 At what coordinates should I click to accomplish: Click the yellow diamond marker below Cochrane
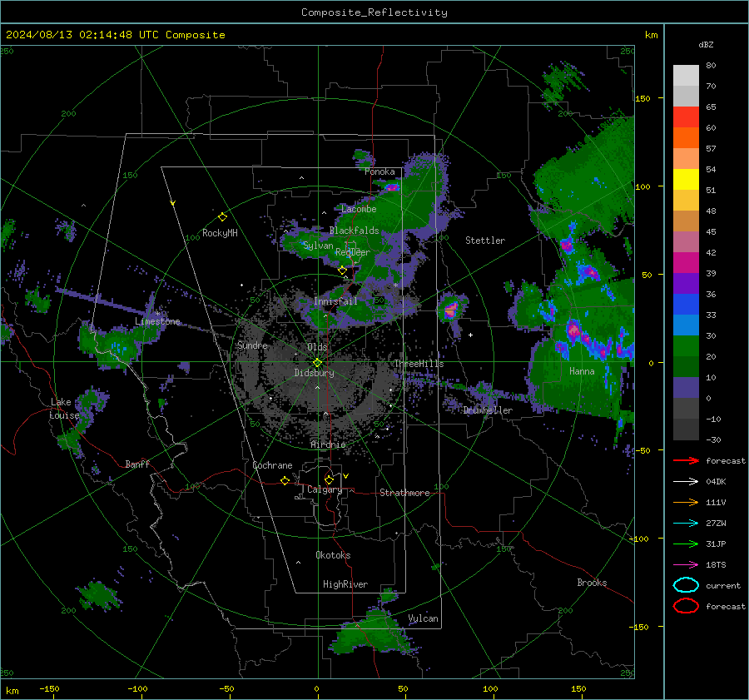[285, 480]
